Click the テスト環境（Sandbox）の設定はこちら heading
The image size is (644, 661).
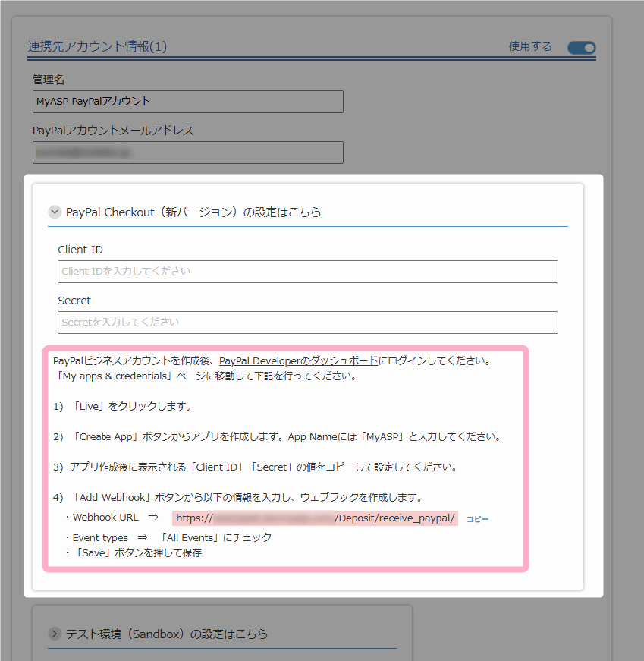(x=167, y=634)
